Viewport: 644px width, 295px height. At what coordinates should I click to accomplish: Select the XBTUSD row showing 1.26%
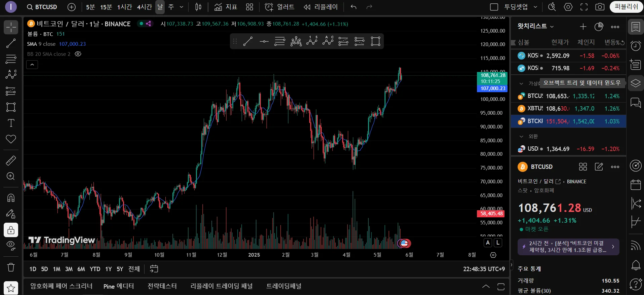[x=568, y=109]
